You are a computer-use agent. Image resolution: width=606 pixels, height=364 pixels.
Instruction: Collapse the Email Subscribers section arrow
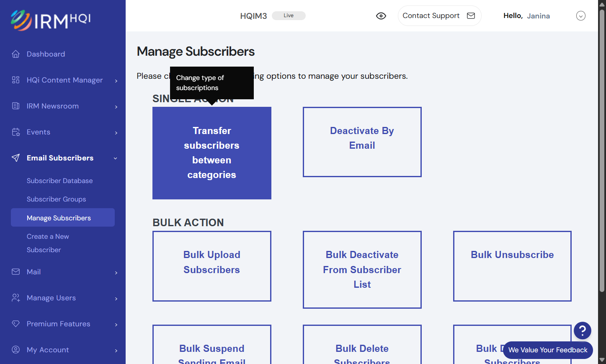coord(116,158)
